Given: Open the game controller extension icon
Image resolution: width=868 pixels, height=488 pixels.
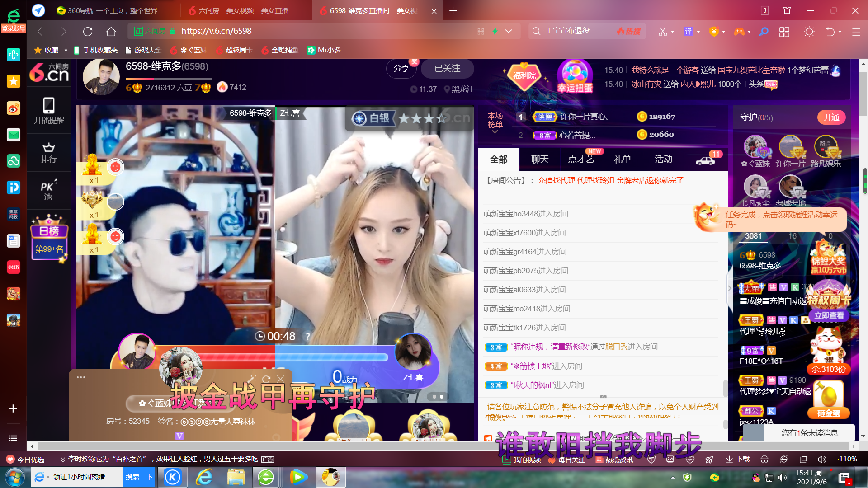Looking at the screenshot, I should point(739,32).
